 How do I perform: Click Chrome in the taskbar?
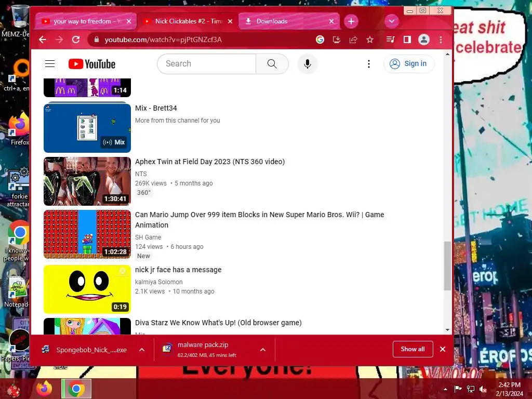pos(76,389)
